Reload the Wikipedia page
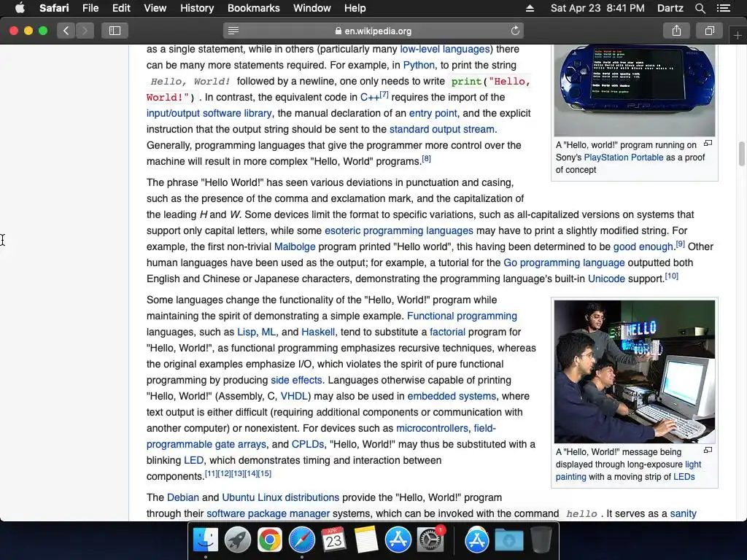This screenshot has height=560, width=747. pyautogui.click(x=515, y=31)
